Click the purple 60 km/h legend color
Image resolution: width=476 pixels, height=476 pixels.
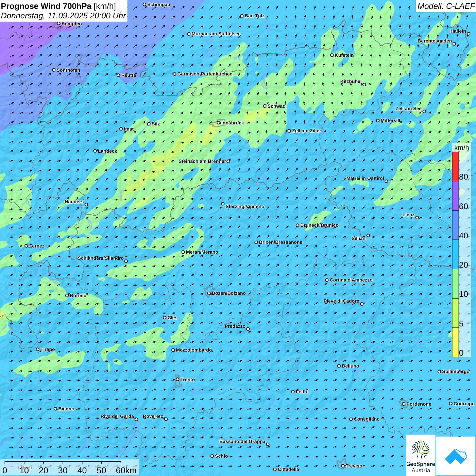[x=455, y=196]
